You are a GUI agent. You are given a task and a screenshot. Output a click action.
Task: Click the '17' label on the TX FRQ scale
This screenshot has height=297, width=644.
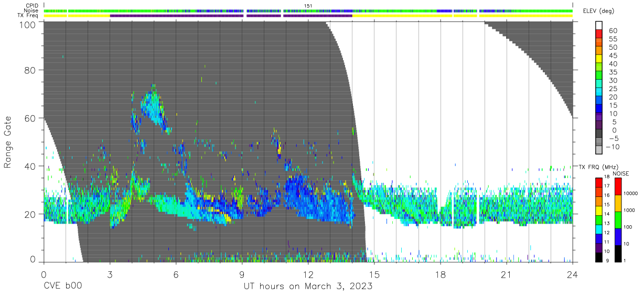coord(606,186)
